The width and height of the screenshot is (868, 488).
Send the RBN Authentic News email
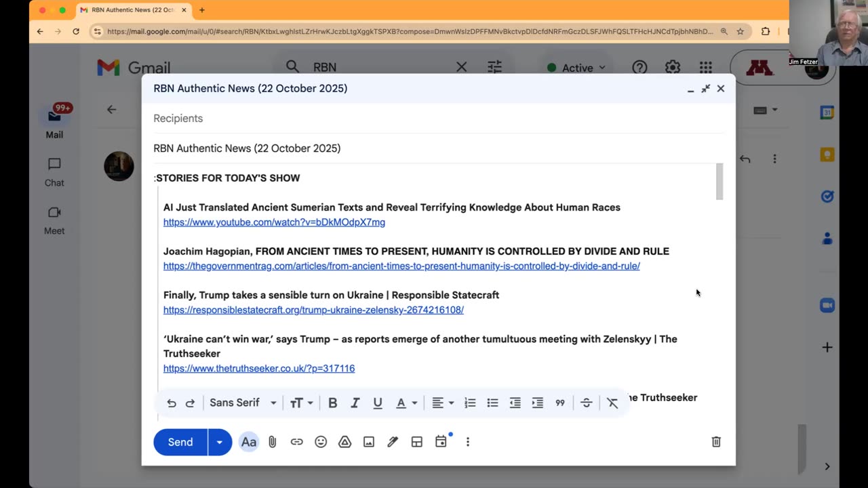(x=180, y=442)
